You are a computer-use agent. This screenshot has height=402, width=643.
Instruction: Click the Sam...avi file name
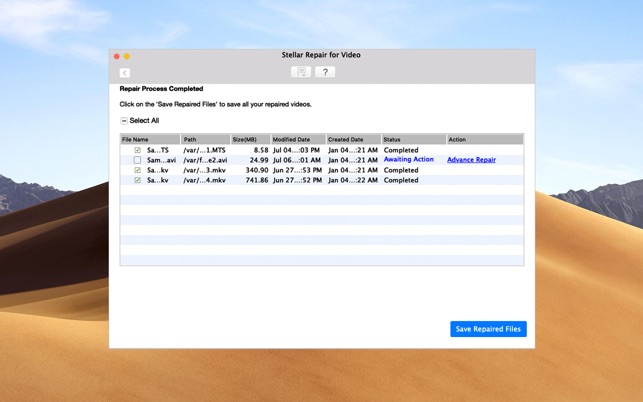(x=161, y=160)
